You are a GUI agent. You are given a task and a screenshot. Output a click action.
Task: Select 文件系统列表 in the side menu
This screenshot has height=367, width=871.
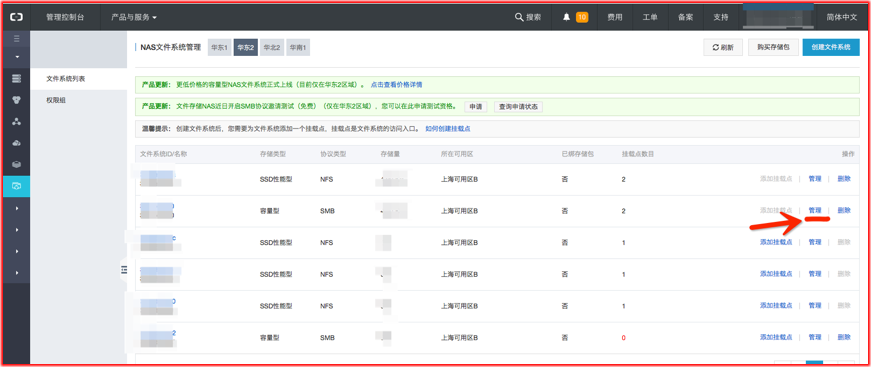coord(66,79)
